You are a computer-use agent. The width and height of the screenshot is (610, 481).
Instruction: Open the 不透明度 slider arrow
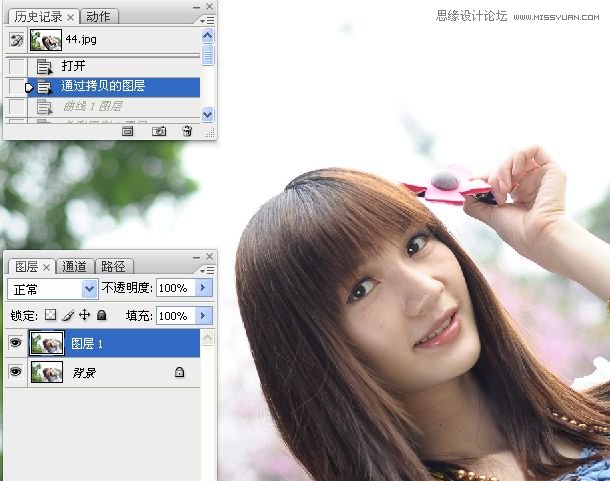pyautogui.click(x=203, y=288)
